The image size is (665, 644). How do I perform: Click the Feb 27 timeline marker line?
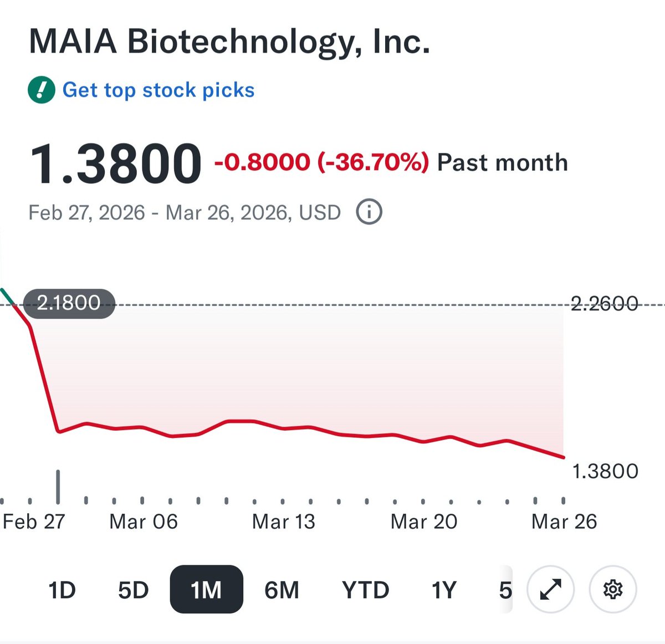(58, 487)
